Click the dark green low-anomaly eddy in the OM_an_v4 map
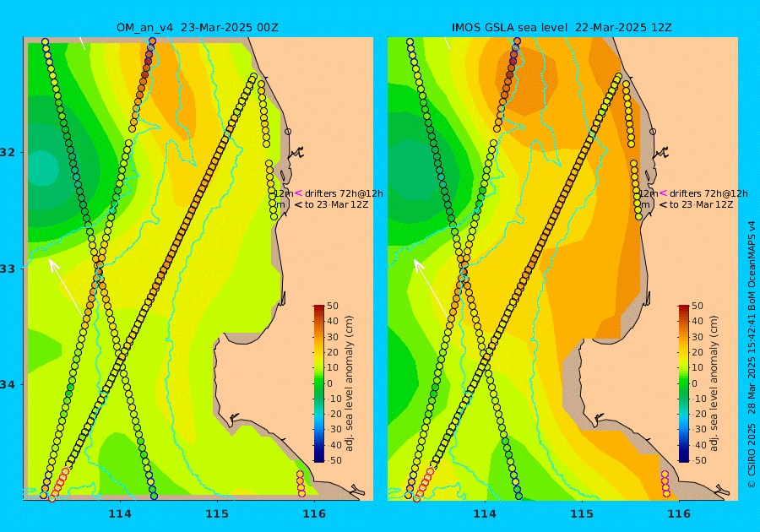The image size is (760, 532). coord(44,169)
